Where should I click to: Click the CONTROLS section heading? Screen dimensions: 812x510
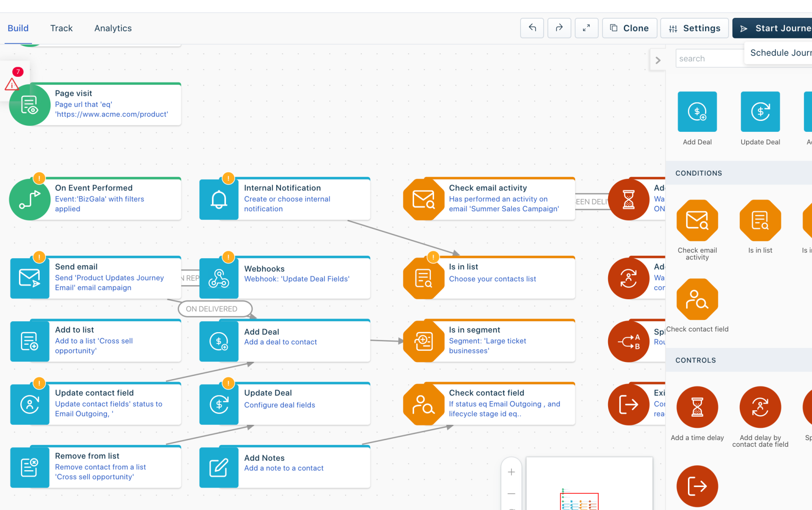(x=696, y=361)
